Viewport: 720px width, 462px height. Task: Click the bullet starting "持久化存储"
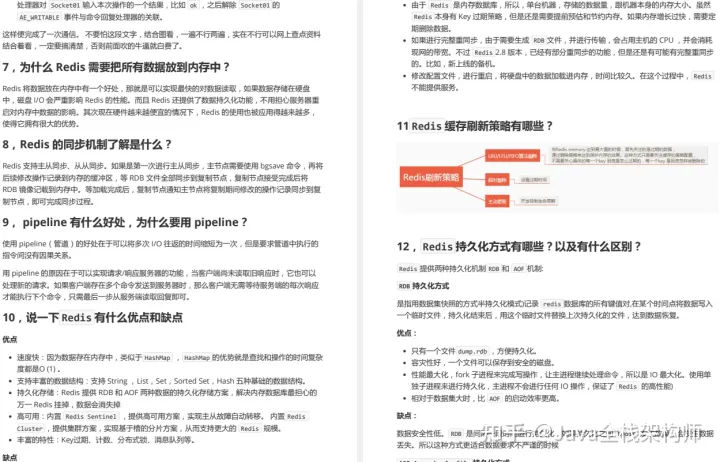click(x=167, y=398)
